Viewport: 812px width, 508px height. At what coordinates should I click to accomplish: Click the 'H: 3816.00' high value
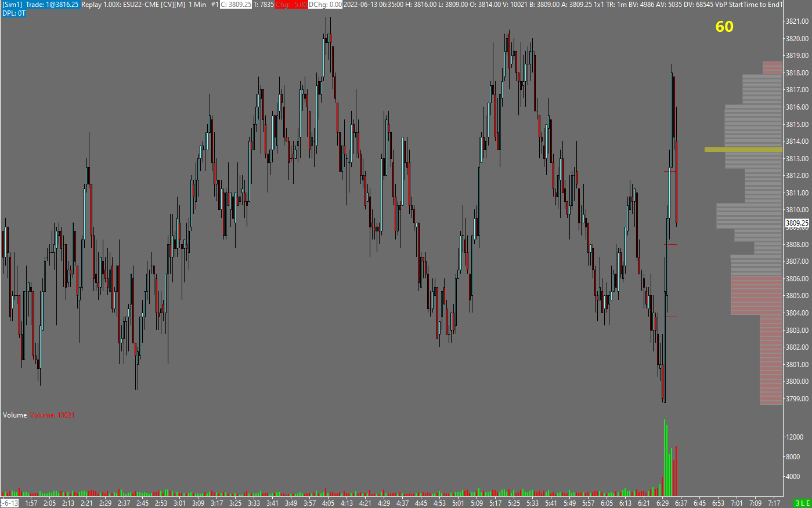pos(421,5)
